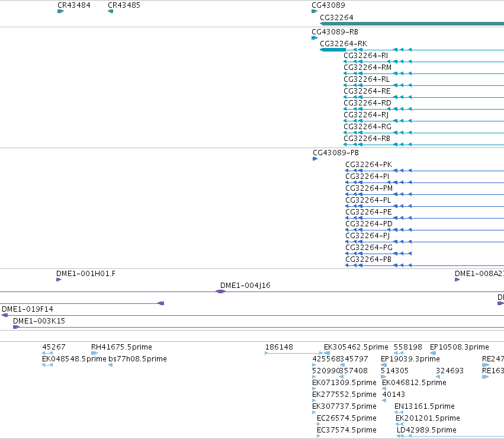Select the CG32264-RK transcript thick exon
The height and width of the screenshot is (439, 504).
(x=333, y=50)
